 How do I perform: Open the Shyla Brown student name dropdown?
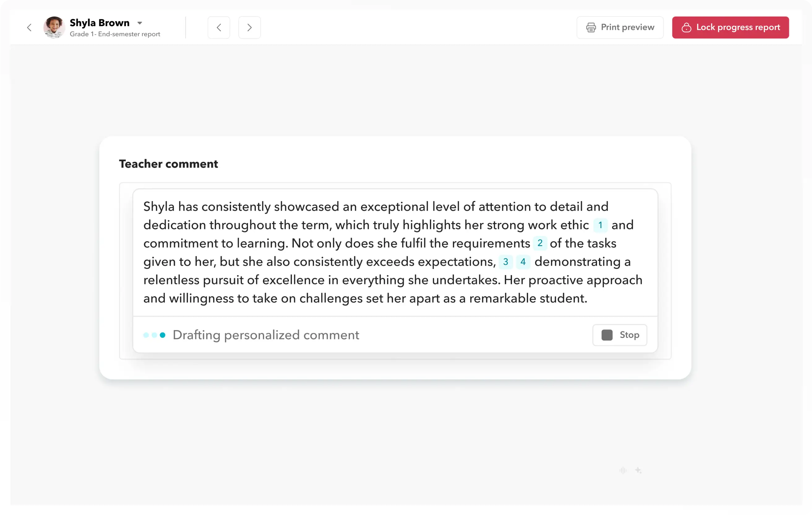(100, 23)
